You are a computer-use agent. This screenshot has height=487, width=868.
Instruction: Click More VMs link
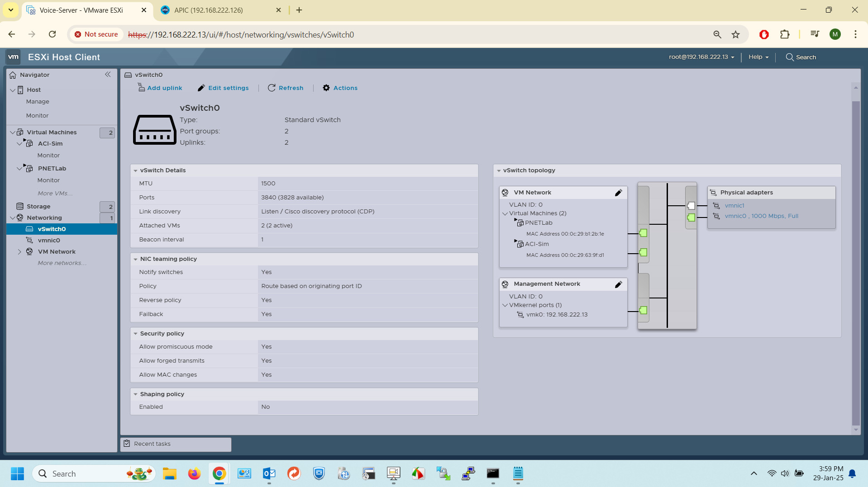(55, 194)
